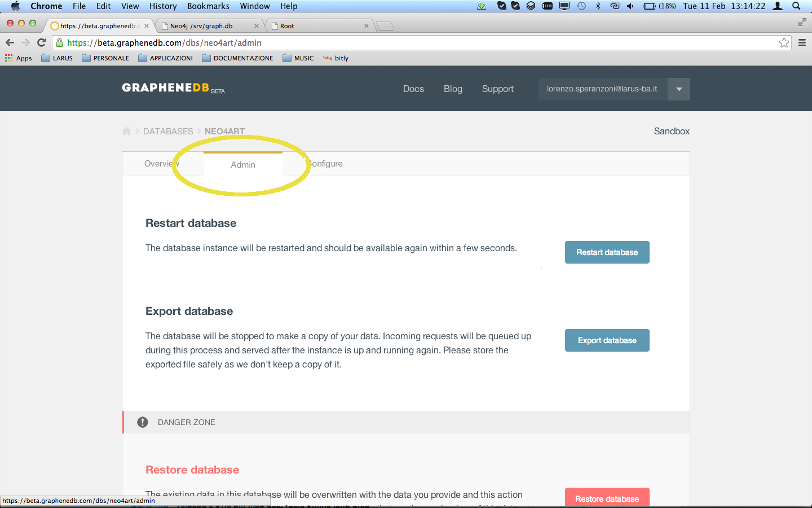This screenshot has height=508, width=812.
Task: Click the Danger Zone exclamation icon
Action: tap(143, 422)
